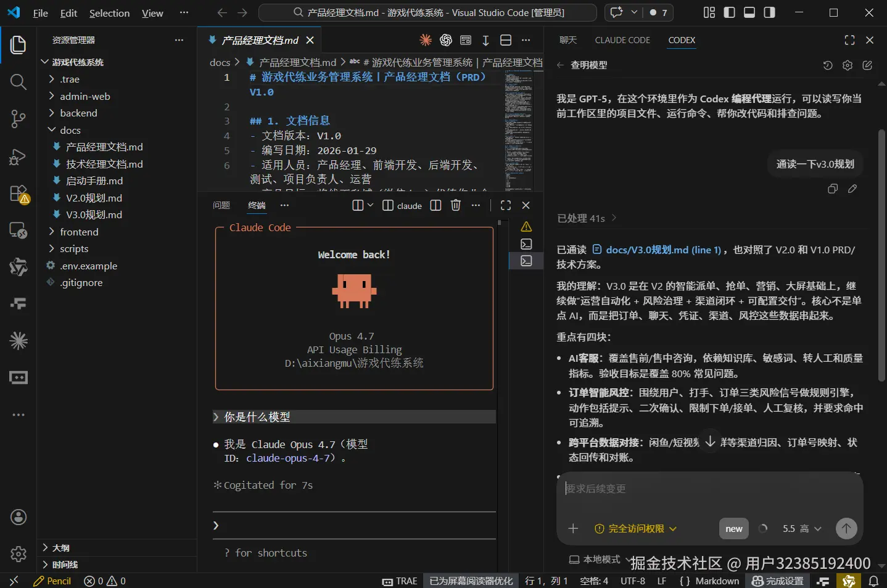Click the OpenAI Codex icon in editor toolbar

click(446, 40)
